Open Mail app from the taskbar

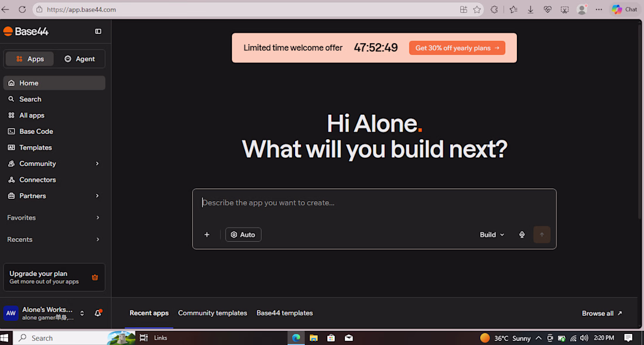click(x=349, y=338)
